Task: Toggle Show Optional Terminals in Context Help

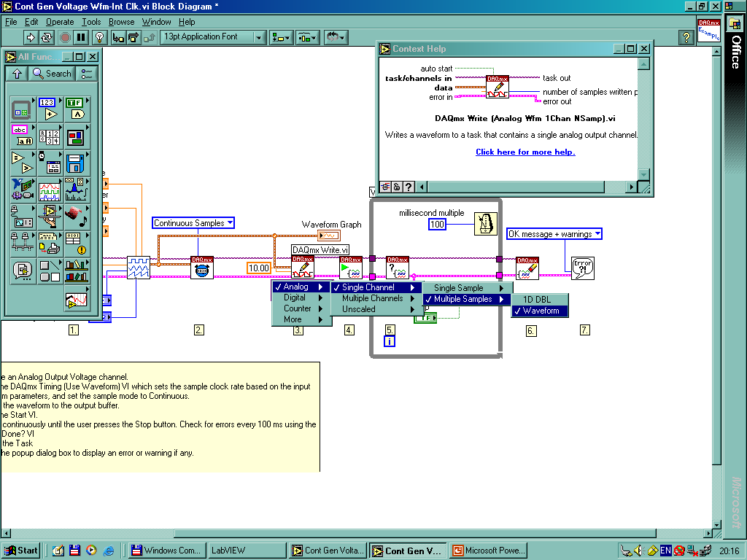Action: coord(385,187)
